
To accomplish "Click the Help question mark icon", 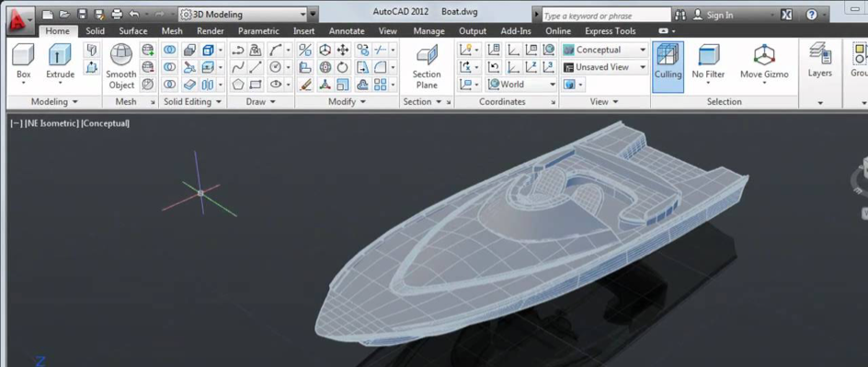I will point(812,15).
